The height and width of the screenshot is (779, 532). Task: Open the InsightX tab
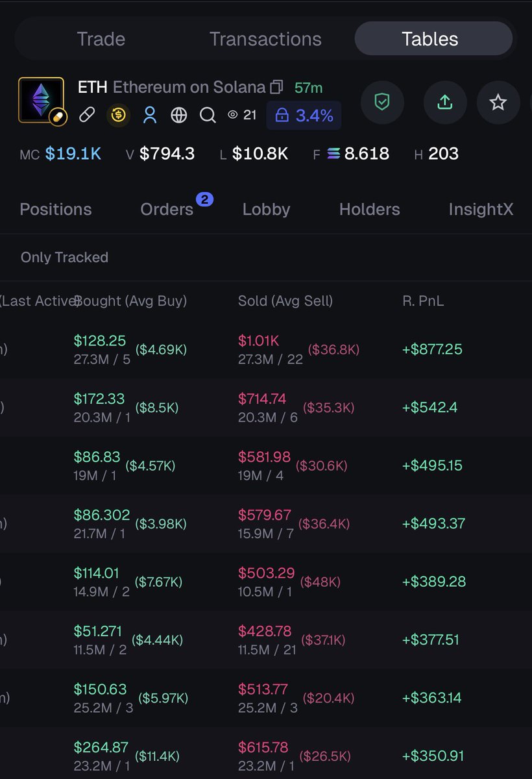click(x=481, y=209)
